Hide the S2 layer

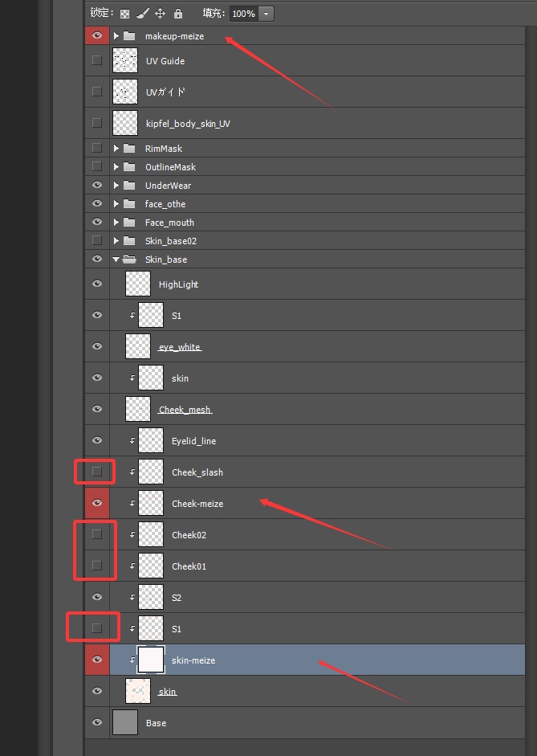[97, 597]
